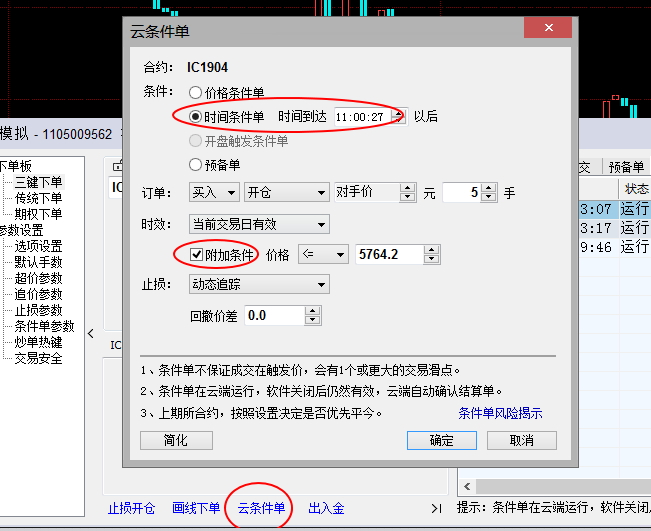Click the time 11:00:27 spinner arrows
651x531 pixels.
point(400,116)
